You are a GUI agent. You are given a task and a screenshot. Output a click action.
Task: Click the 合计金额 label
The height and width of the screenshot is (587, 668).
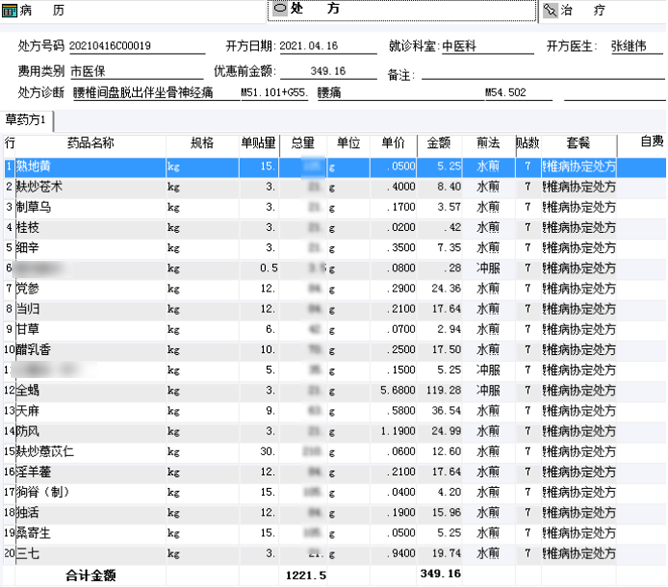pyautogui.click(x=91, y=576)
